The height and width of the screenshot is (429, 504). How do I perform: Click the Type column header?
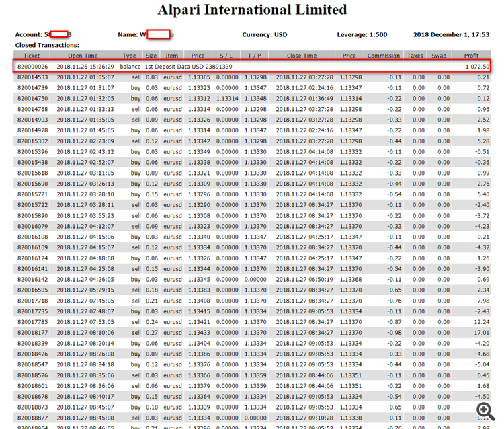point(129,56)
